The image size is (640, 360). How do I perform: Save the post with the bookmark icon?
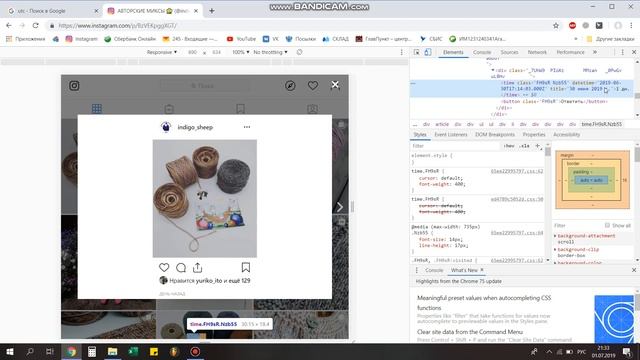coord(246,267)
